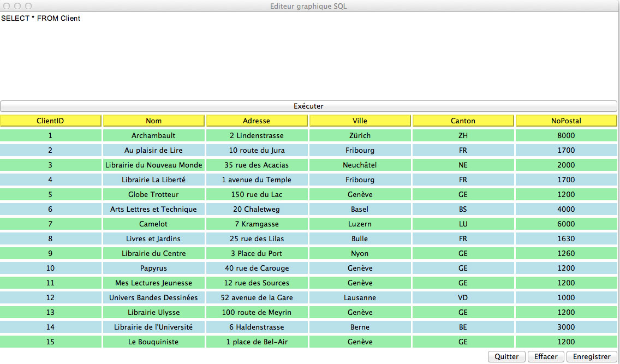Click the Exécuter button to run query
This screenshot has height=364, width=620.
(x=308, y=106)
